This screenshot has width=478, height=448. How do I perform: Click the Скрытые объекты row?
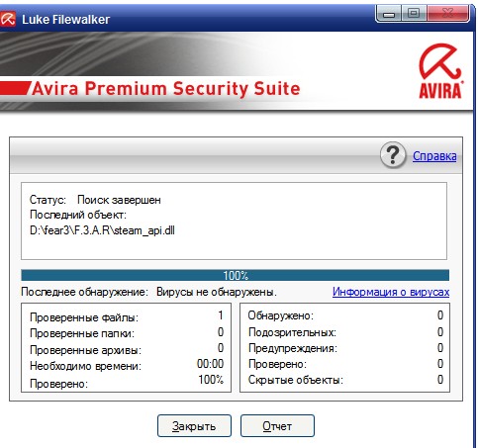coord(345,380)
